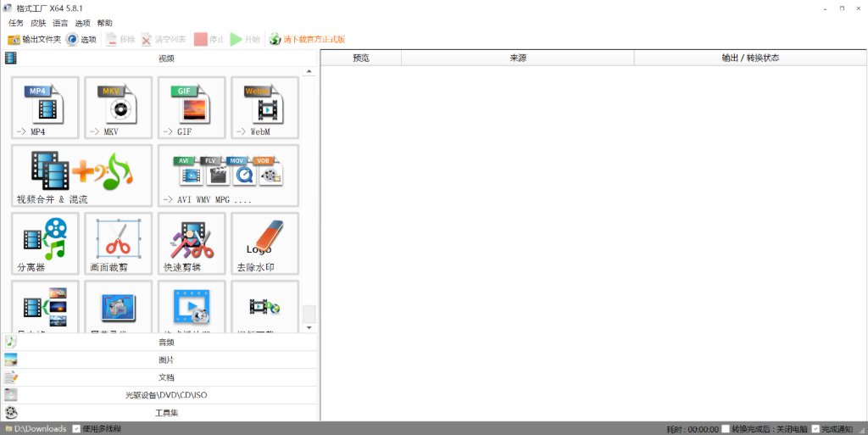Toggle the 完成通知 notification checkbox
This screenshot has width=868, height=435.
click(x=815, y=429)
